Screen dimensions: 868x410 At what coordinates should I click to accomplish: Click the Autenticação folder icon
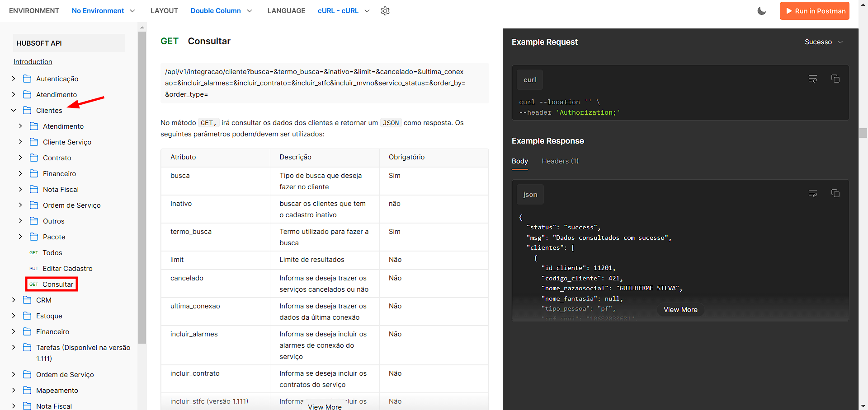point(27,79)
